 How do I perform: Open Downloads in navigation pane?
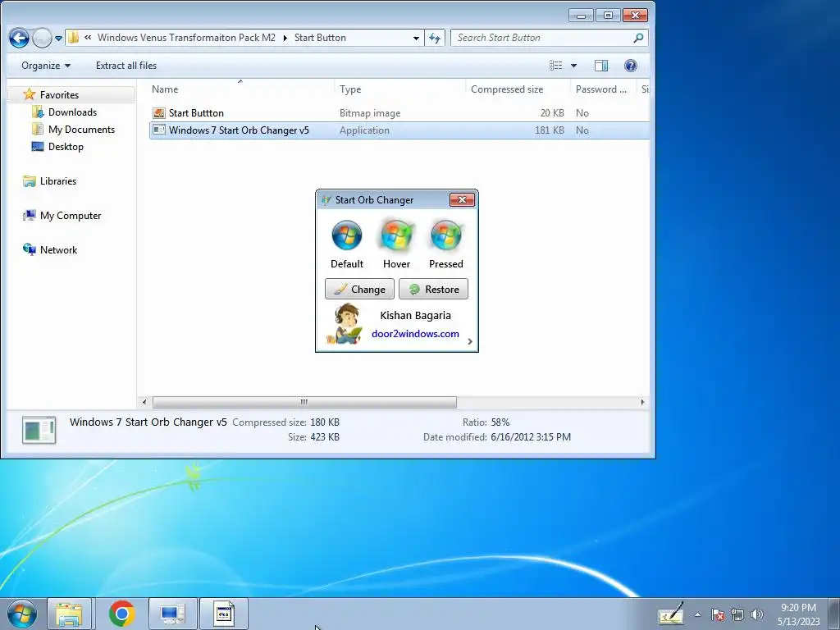pyautogui.click(x=72, y=112)
